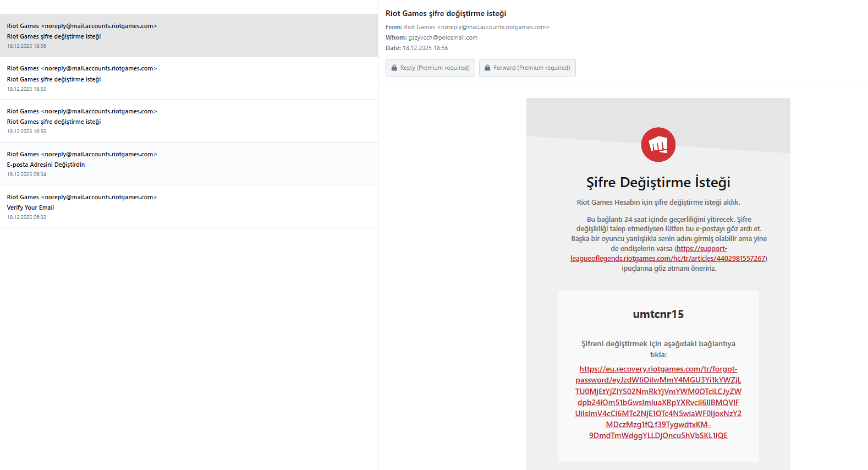Click Reply (Premium required) button
This screenshot has width=868, height=470.
point(430,68)
